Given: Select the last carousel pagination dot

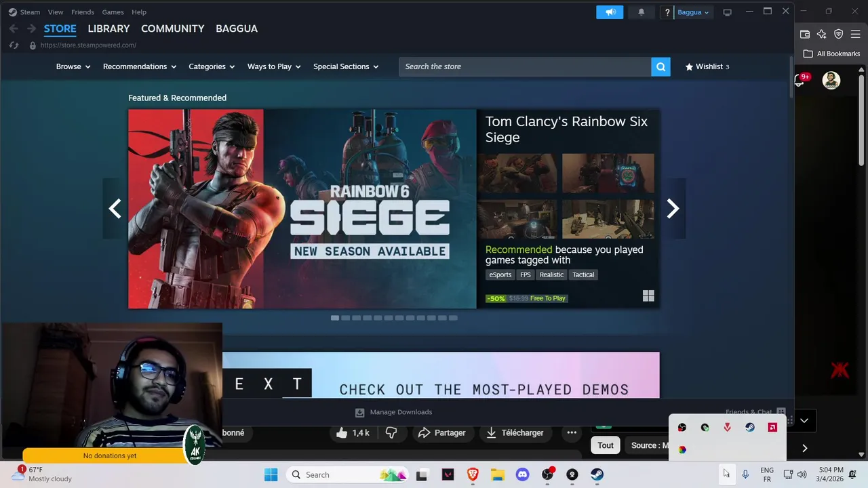Looking at the screenshot, I should [x=453, y=318].
